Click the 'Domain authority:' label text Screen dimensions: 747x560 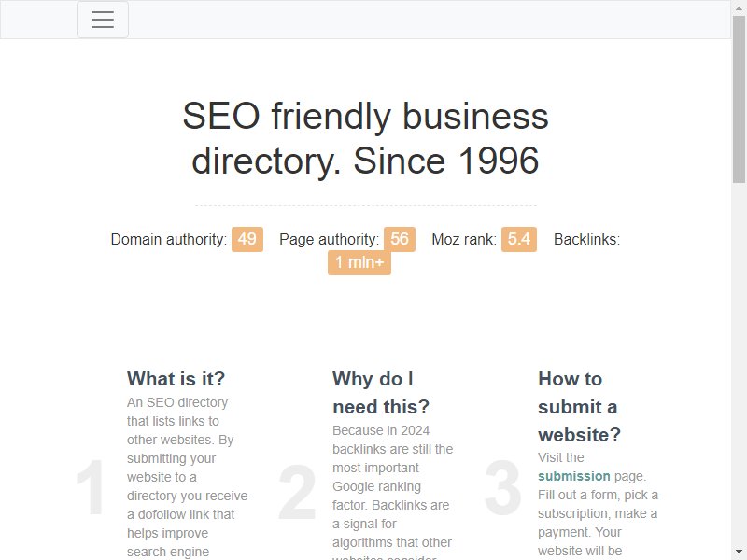tap(169, 239)
